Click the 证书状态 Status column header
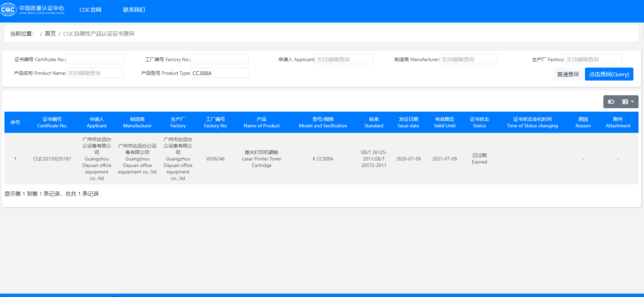The height and width of the screenshot is (297, 644). pyautogui.click(x=480, y=122)
